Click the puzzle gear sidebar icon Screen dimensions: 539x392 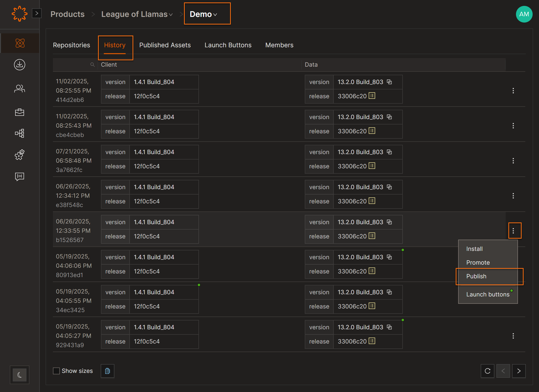tap(20, 155)
